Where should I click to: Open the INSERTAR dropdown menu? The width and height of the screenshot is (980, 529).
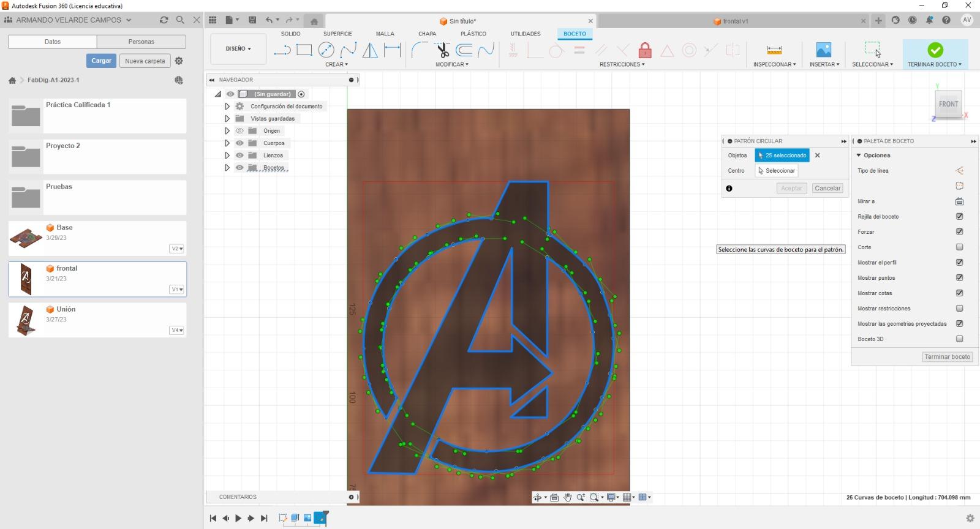tap(824, 64)
